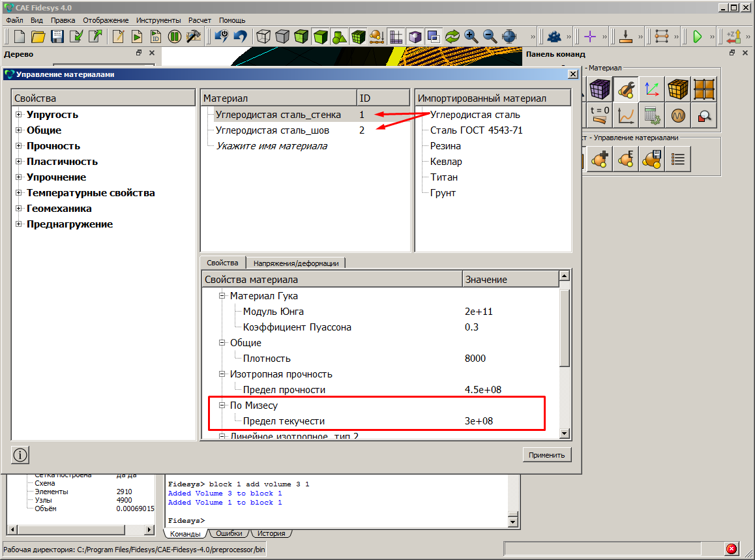Click the hammer tool icon

194,37
